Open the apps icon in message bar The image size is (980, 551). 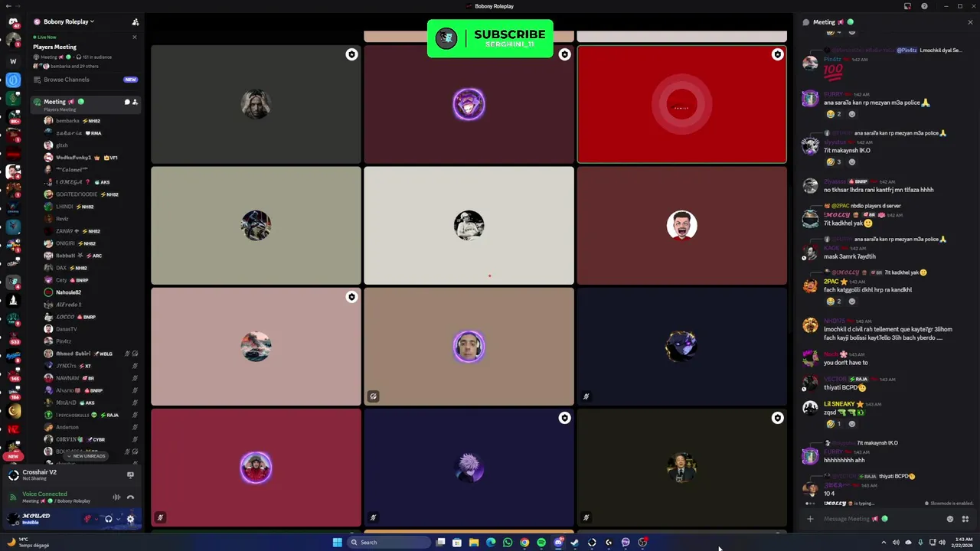(965, 519)
